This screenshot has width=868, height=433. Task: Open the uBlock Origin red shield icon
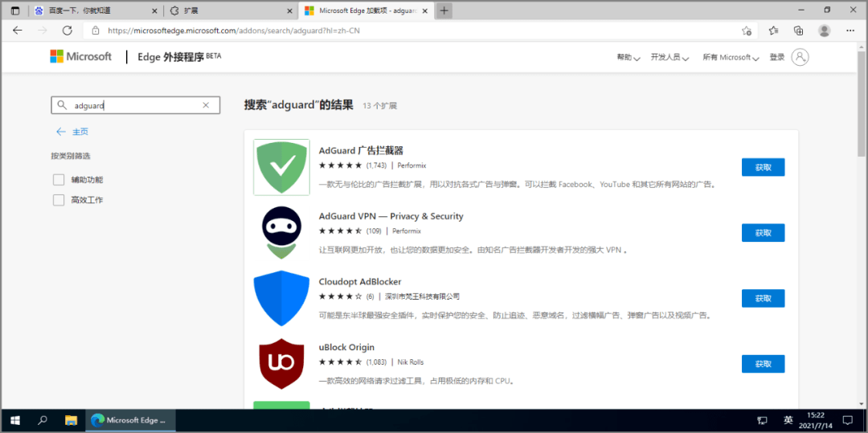pos(281,364)
